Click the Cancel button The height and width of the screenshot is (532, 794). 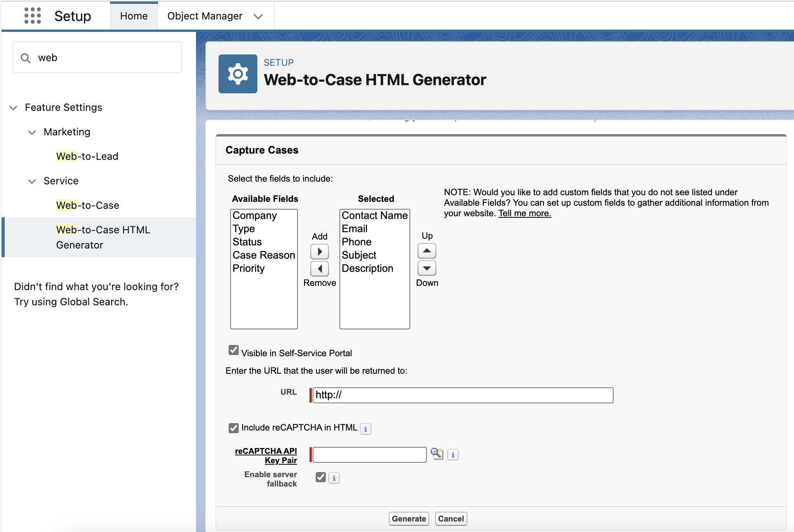[451, 519]
